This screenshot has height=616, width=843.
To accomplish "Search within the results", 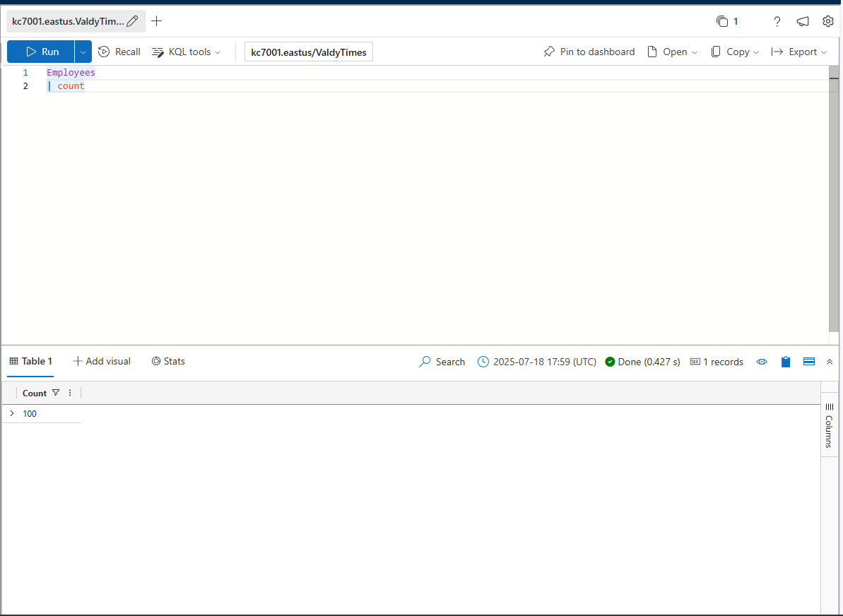I will (442, 362).
